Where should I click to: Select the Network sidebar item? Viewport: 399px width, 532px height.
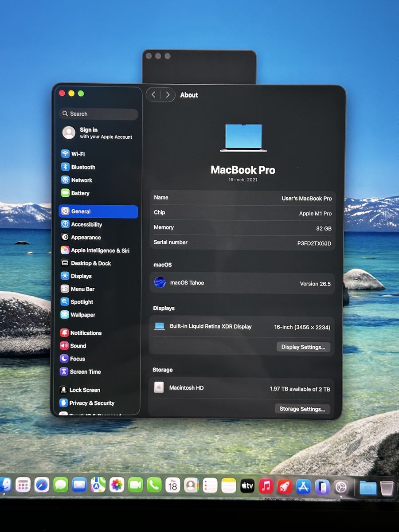99,180
